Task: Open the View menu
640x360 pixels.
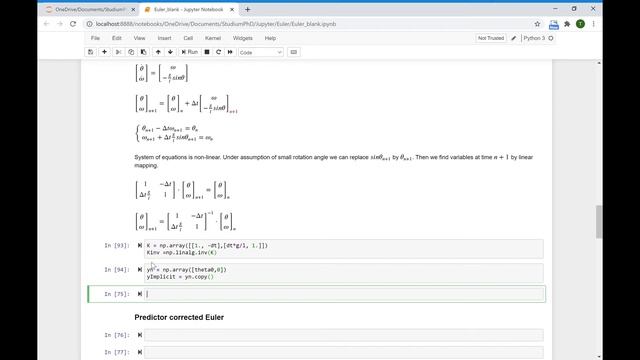Action: coord(139,38)
